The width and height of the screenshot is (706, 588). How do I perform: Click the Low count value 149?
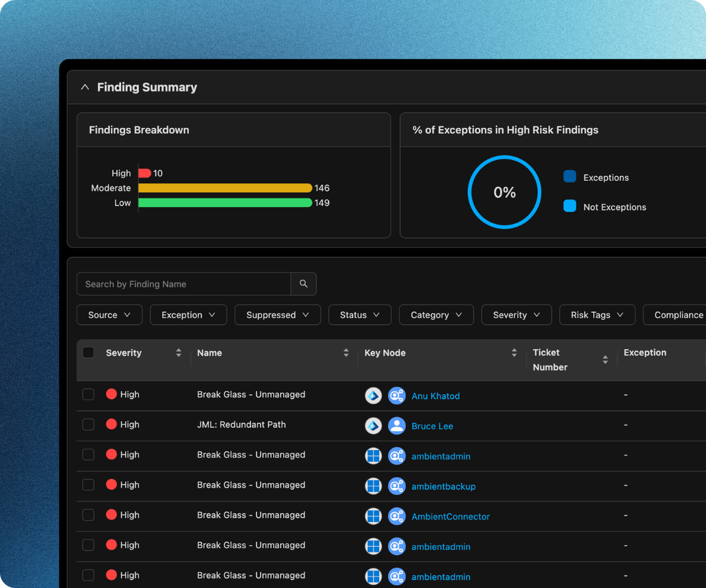[x=322, y=203]
